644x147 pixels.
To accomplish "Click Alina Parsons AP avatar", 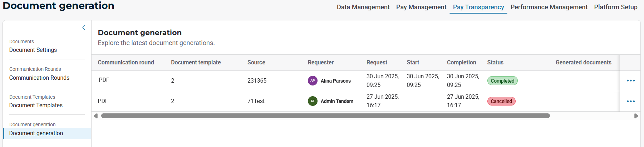I will (x=313, y=81).
